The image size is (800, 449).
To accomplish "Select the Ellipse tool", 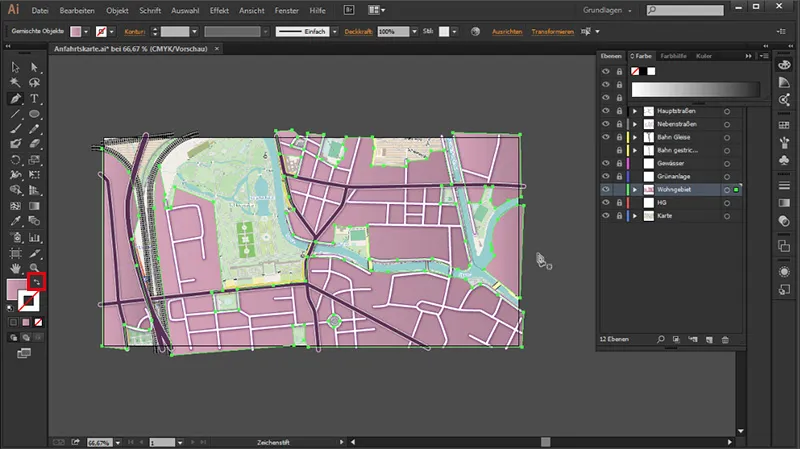I will 34,114.
